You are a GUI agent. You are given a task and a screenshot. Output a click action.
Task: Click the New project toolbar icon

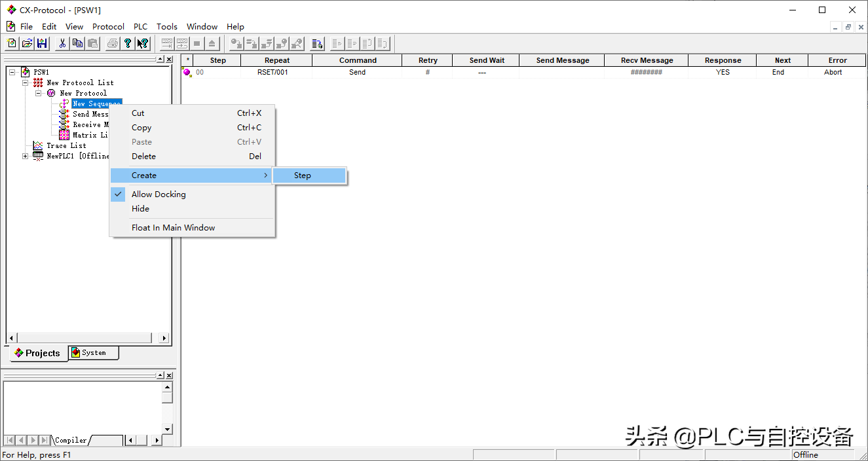coord(12,44)
